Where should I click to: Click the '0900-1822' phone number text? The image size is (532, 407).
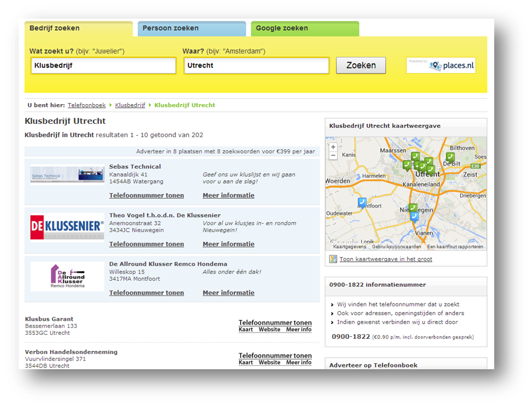click(x=351, y=337)
